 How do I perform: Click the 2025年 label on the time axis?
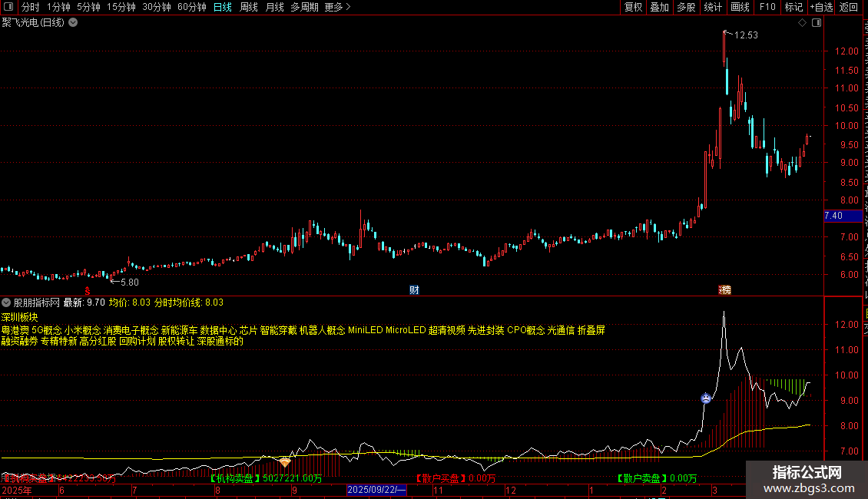coord(17,490)
